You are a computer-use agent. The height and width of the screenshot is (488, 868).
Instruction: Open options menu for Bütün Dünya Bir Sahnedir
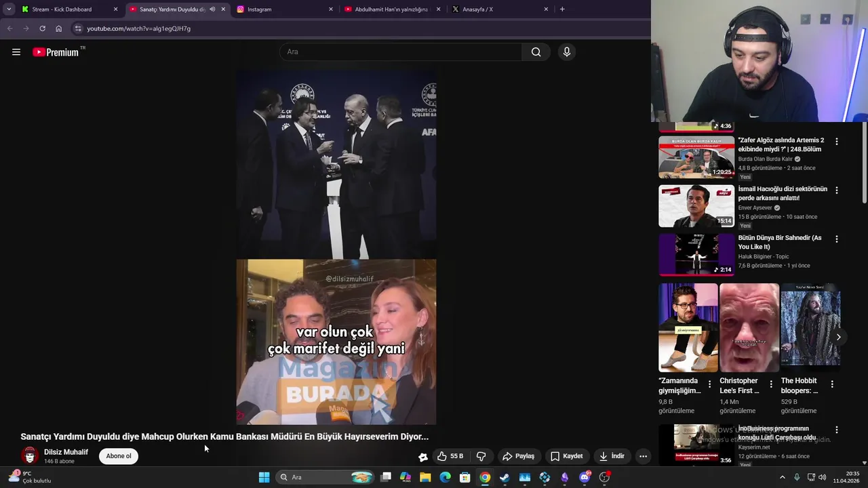point(837,239)
